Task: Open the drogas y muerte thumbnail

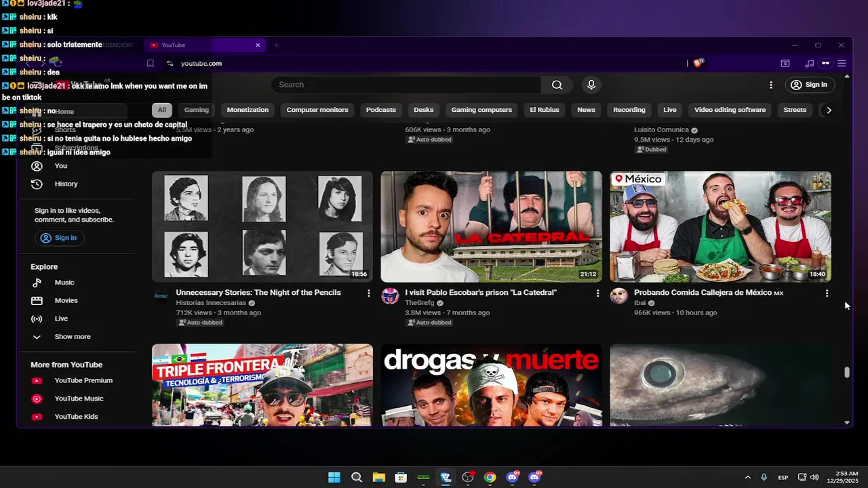Action: [x=491, y=385]
